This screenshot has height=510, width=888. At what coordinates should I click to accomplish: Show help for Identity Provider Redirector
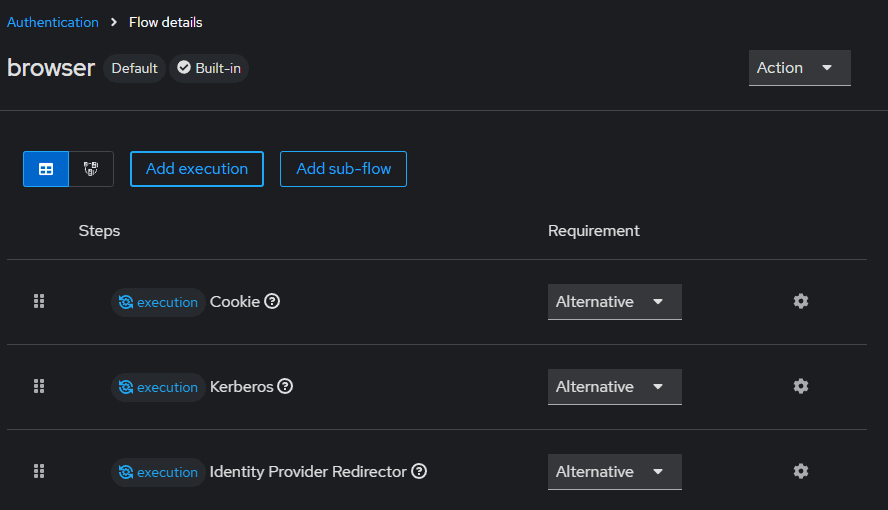click(419, 471)
